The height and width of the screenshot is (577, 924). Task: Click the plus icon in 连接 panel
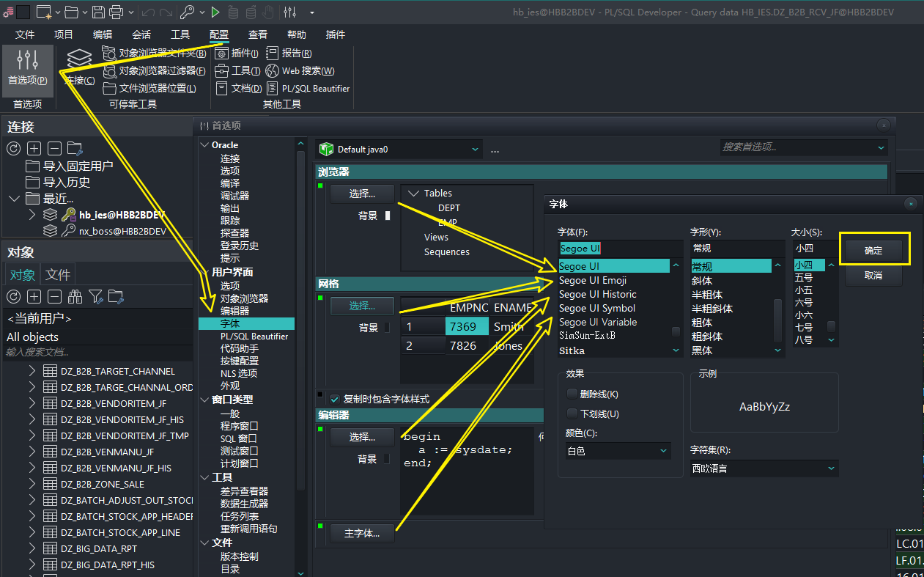point(34,148)
